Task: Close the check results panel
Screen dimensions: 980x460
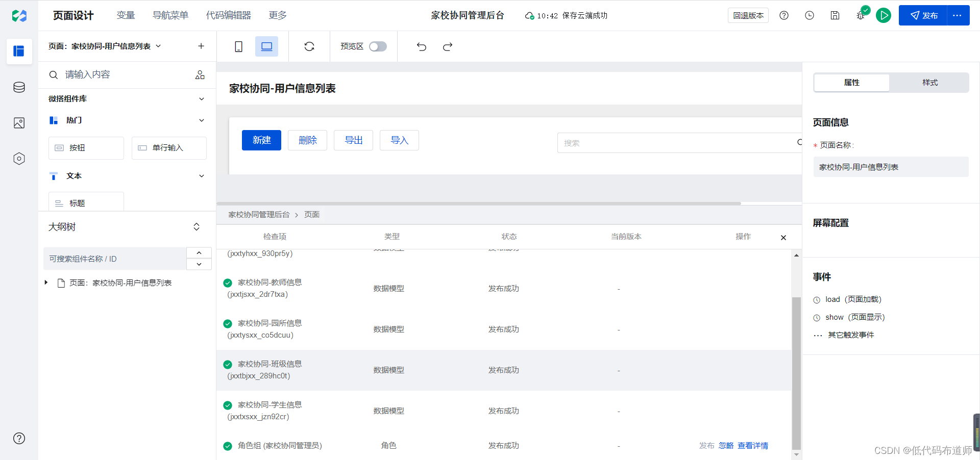Action: 783,238
